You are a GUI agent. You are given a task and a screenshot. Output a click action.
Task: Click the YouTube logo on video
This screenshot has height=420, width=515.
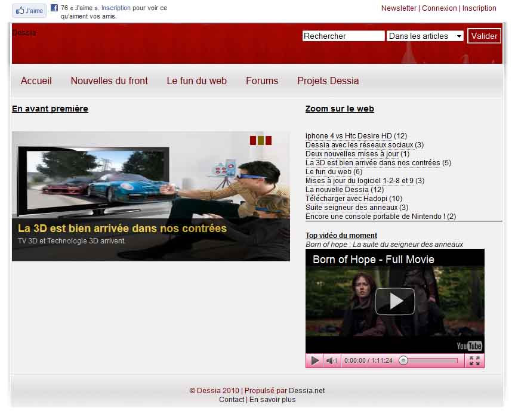(469, 346)
